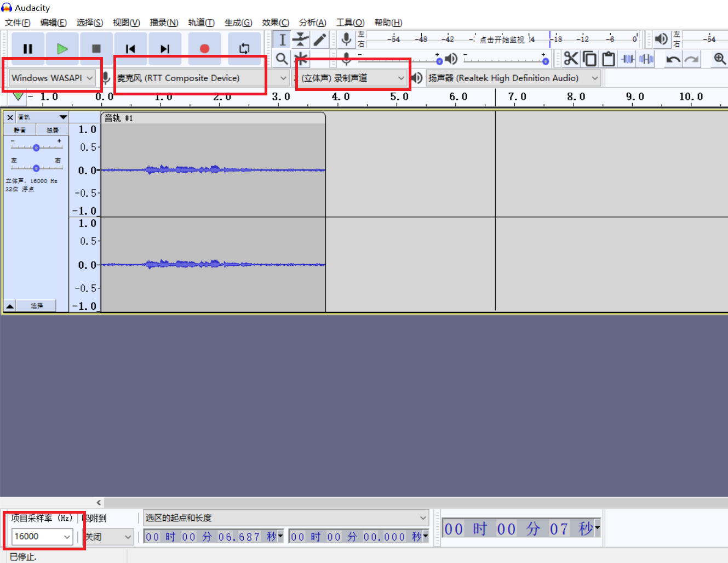
Task: Open the Windows WASAPI audio host dropdown
Action: pyautogui.click(x=52, y=78)
